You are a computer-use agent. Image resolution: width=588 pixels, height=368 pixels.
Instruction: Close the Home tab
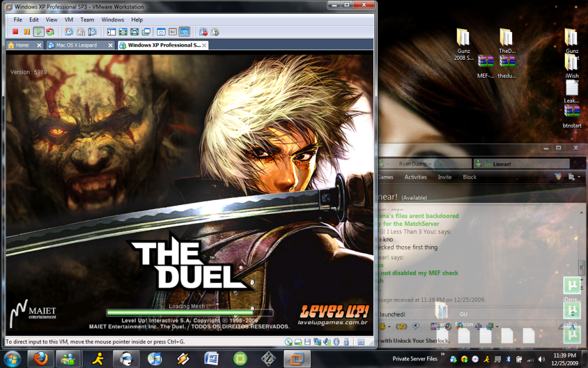pos(39,45)
